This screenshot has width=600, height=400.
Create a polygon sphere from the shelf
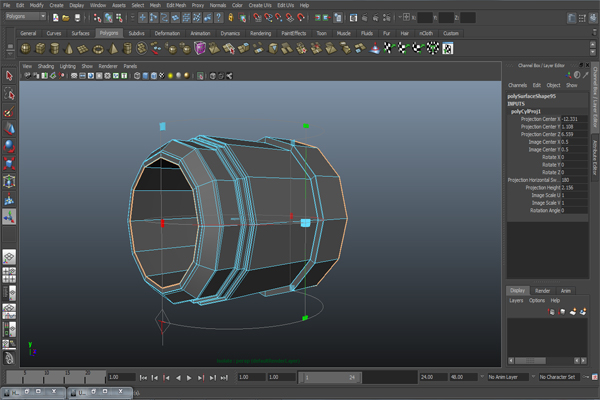point(26,49)
